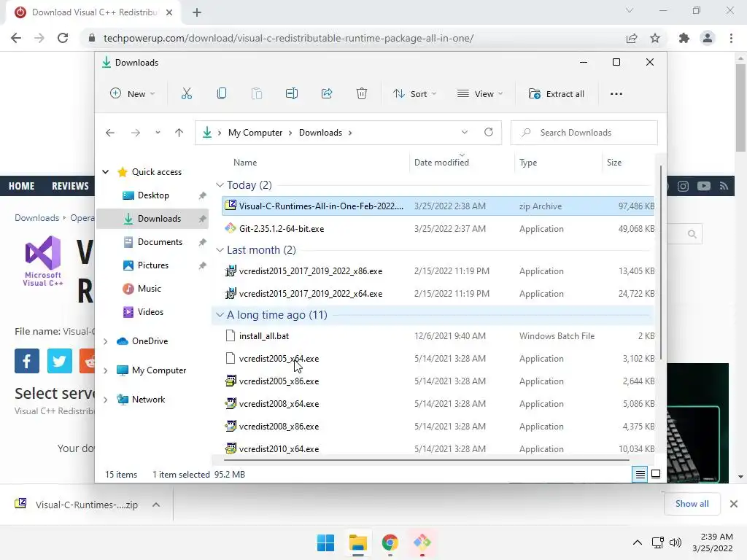Click My Computer in address breadcrumb
The height and width of the screenshot is (560, 747).
pyautogui.click(x=255, y=133)
